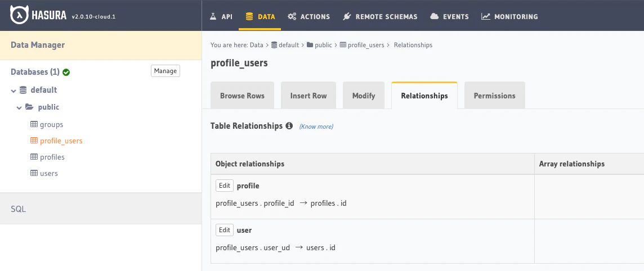Open the Modify tab
The image size is (644, 271).
(364, 96)
